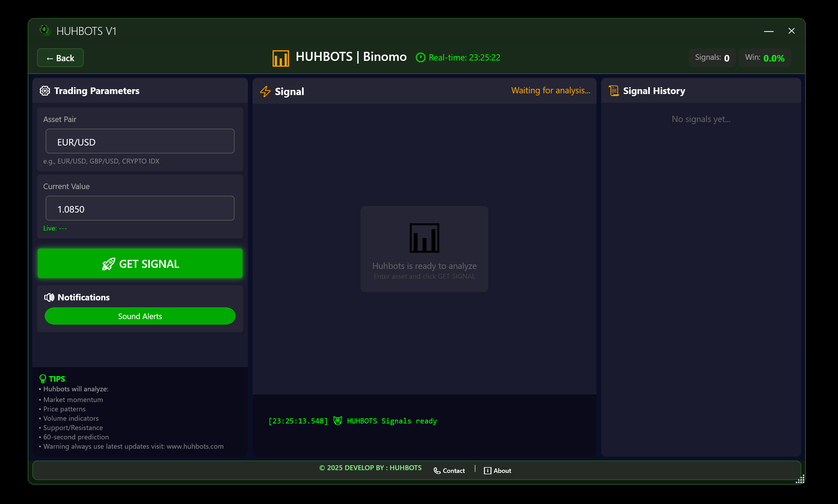The width and height of the screenshot is (838, 504).
Task: Focus the Current Value input field
Action: pos(140,208)
